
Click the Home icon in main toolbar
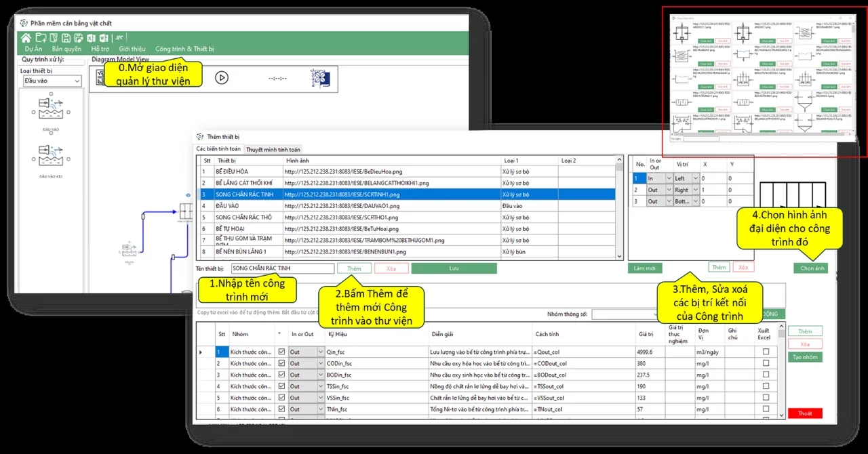[x=26, y=38]
